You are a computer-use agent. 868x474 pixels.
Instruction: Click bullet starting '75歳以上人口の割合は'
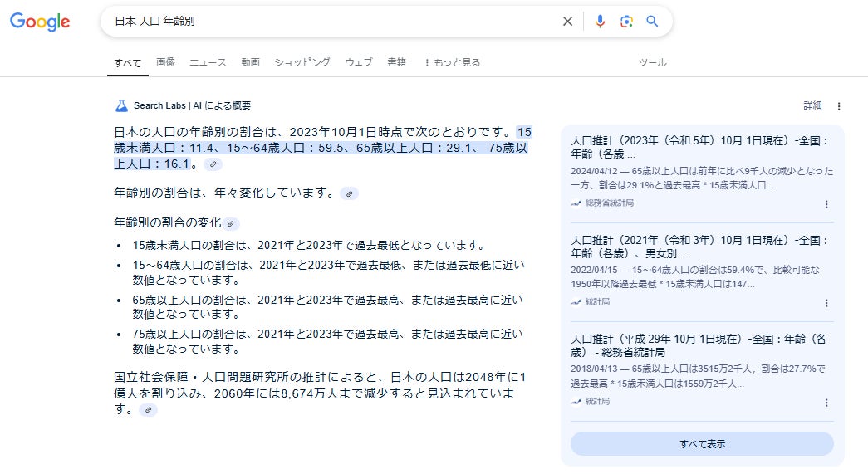(327, 341)
